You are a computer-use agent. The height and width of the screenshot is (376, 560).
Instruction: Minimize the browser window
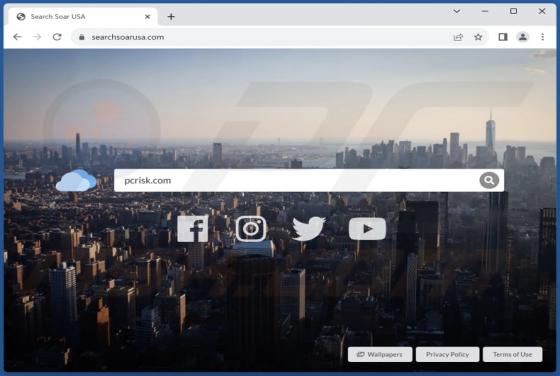(485, 11)
